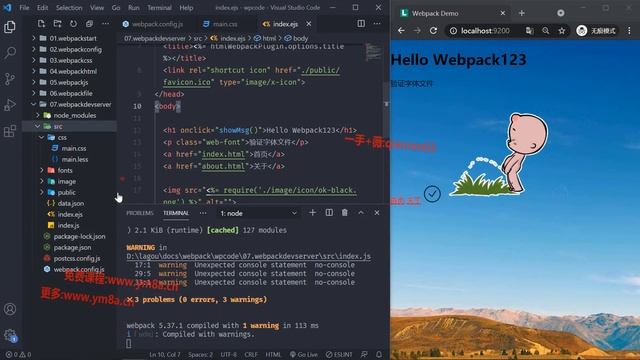Click the Go Live status bar button
Image resolution: width=640 pixels, height=360 pixels.
(303, 354)
